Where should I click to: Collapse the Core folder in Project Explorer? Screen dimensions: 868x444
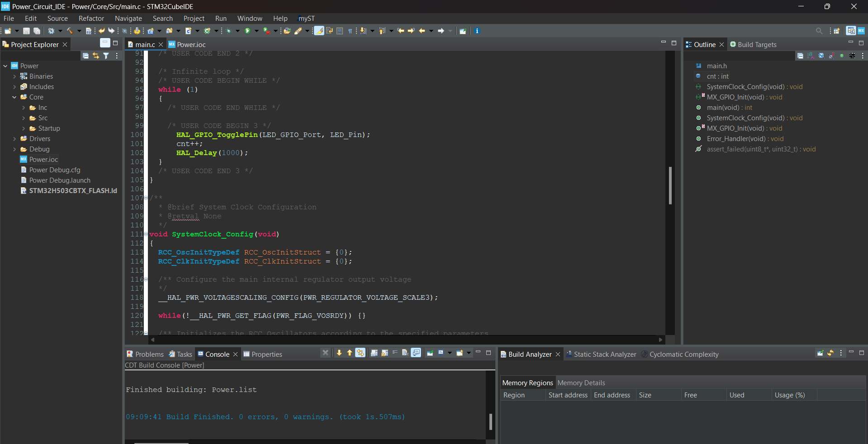[15, 97]
